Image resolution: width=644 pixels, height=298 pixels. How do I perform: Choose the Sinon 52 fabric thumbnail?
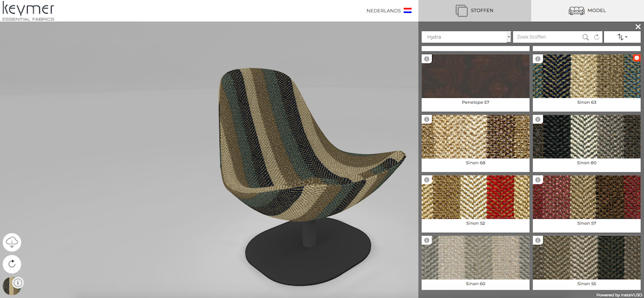476,197
